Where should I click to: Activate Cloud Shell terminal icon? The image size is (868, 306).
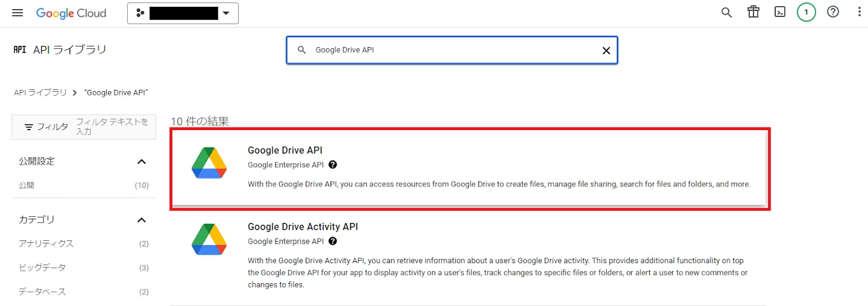click(x=780, y=12)
